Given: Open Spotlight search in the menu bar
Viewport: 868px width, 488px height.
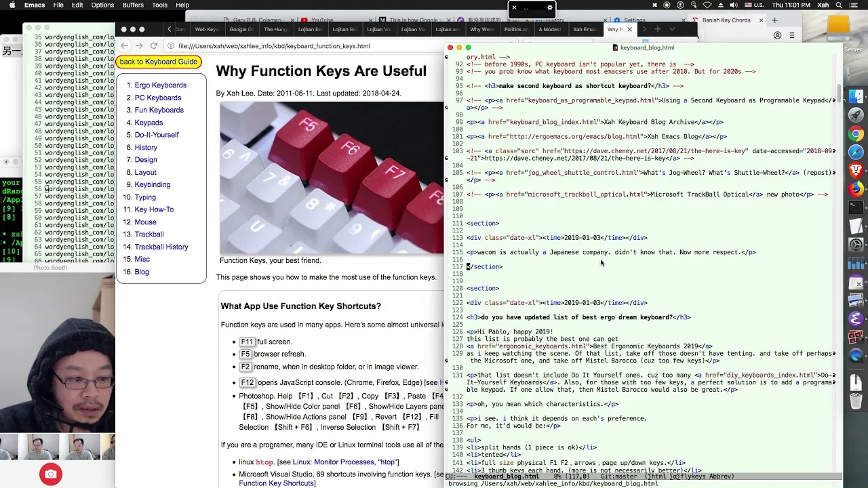Looking at the screenshot, I should (839, 5).
